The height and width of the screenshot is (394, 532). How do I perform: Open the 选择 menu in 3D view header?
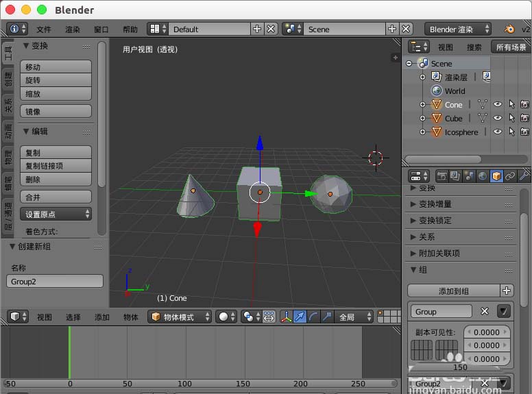pos(73,317)
